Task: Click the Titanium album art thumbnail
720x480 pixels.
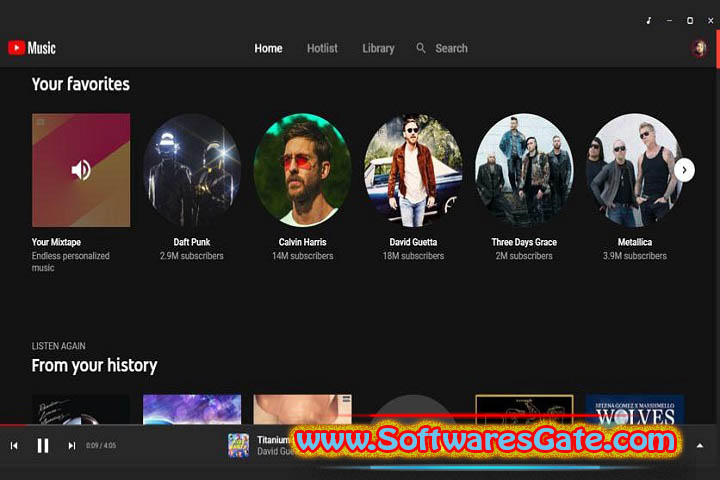Action: 239,446
